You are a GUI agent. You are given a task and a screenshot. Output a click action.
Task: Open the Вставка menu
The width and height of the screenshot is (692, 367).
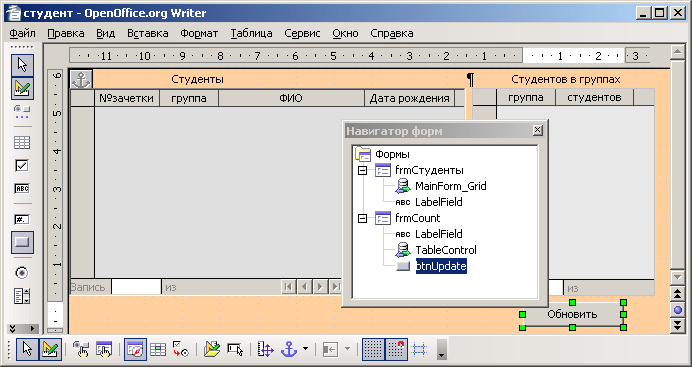point(147,34)
